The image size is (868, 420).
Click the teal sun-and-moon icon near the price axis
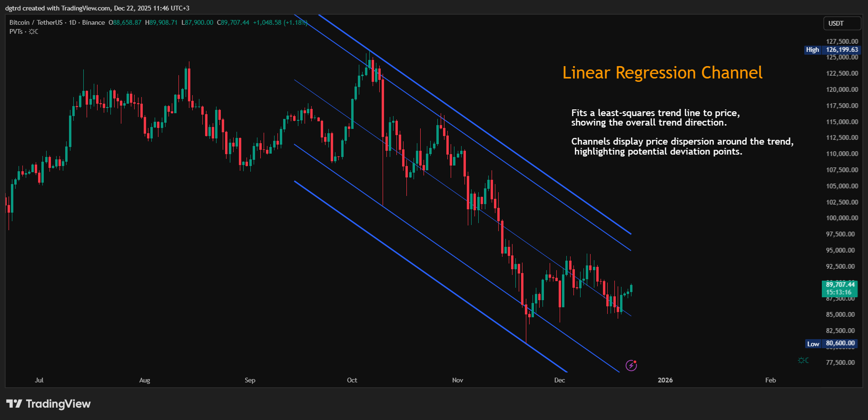(803, 360)
